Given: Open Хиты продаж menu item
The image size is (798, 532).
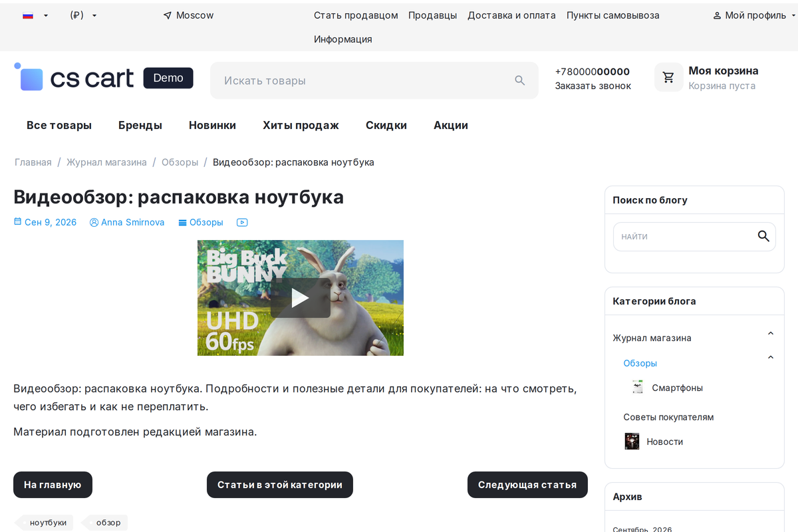Looking at the screenshot, I should [x=301, y=125].
